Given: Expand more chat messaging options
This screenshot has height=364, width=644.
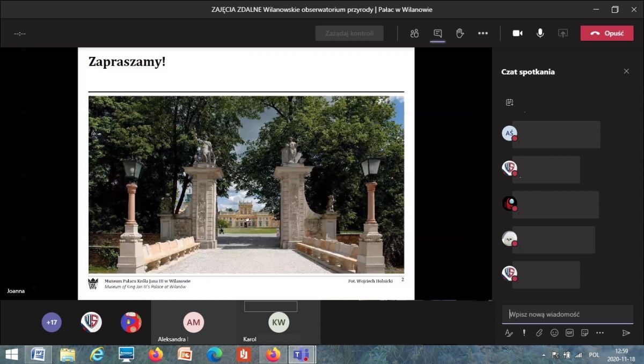Looking at the screenshot, I should [x=600, y=333].
